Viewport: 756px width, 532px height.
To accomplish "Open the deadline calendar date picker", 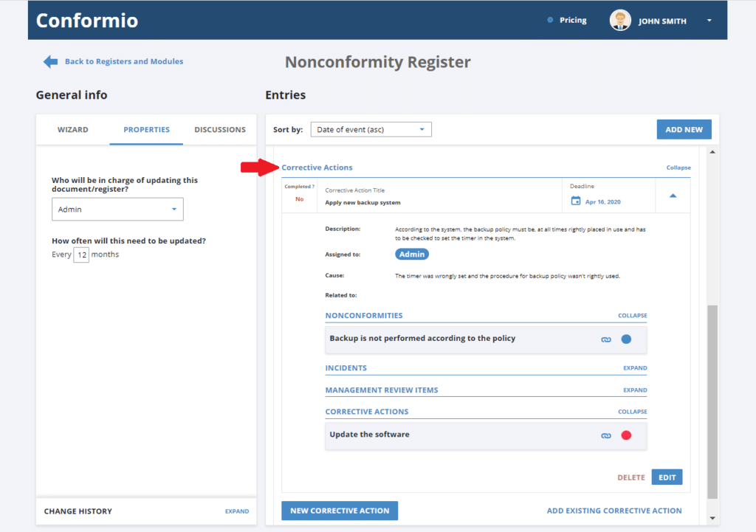I will point(574,201).
